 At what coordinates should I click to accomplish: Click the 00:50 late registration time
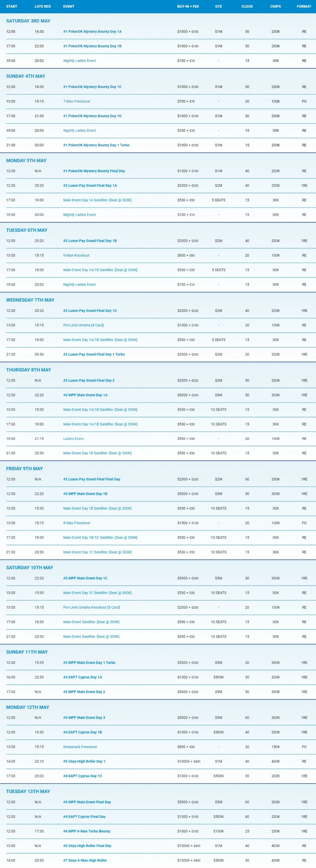pos(39,354)
